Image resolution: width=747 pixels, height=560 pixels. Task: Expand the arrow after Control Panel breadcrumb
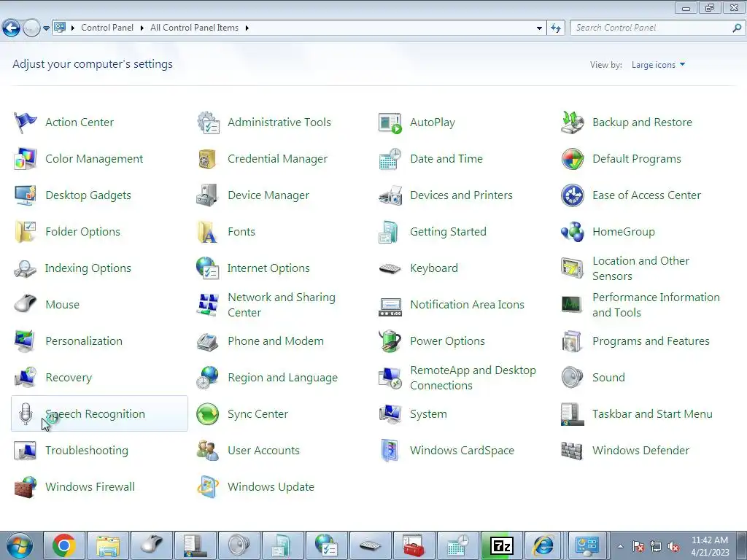point(142,28)
